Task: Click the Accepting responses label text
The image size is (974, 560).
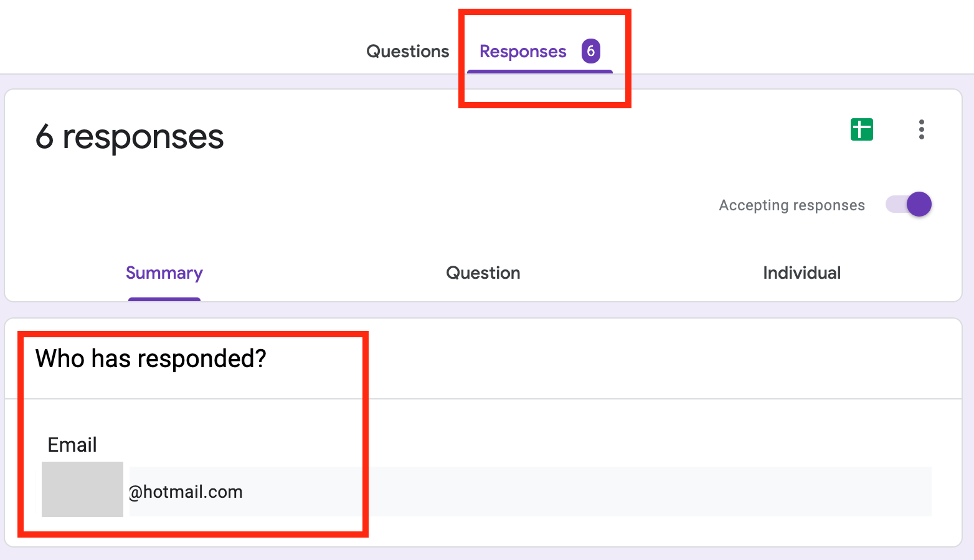Action: [792, 205]
